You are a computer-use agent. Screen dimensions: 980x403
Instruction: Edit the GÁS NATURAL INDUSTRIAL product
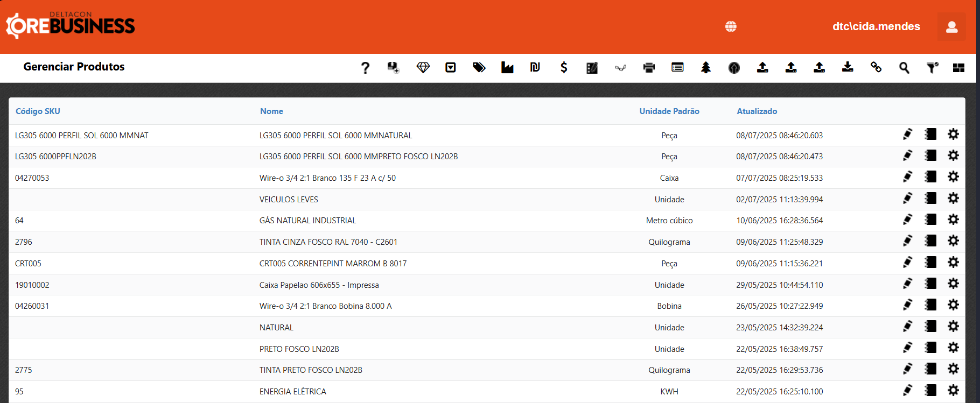[x=907, y=220]
